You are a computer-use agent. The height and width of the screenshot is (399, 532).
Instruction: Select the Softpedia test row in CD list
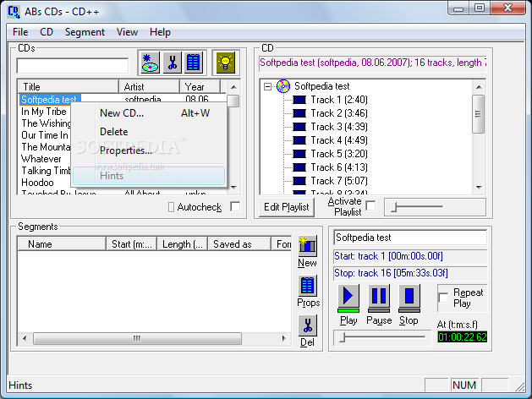[49, 100]
